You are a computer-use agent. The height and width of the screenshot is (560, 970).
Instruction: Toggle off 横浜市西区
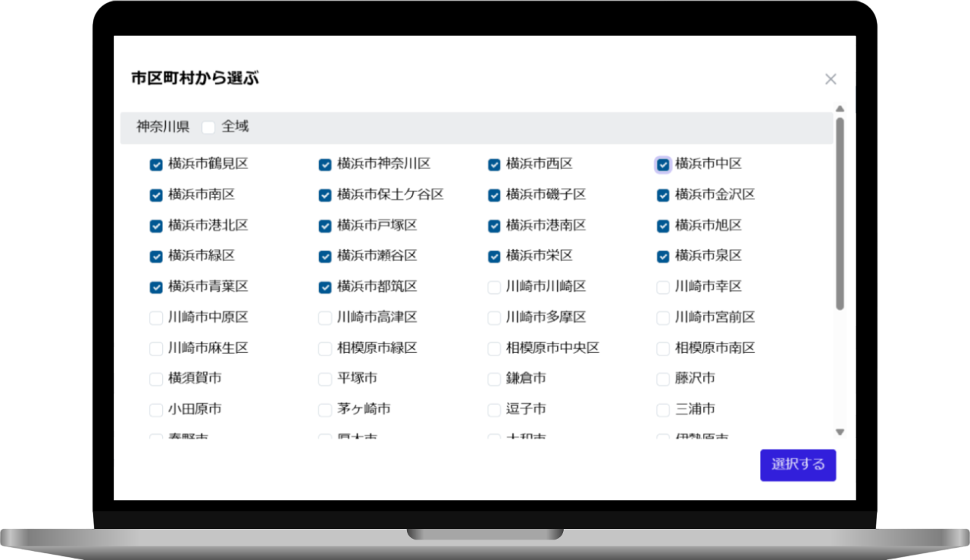(x=494, y=164)
